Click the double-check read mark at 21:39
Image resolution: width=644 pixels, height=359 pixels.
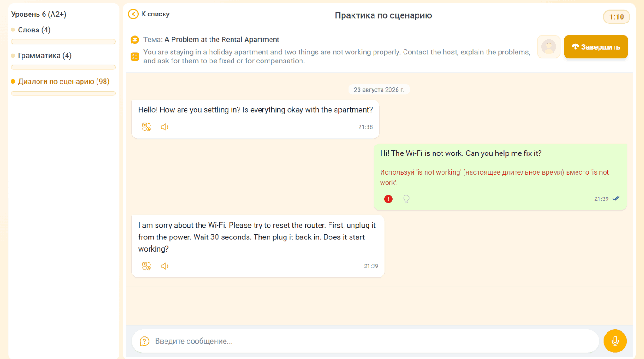point(616,199)
